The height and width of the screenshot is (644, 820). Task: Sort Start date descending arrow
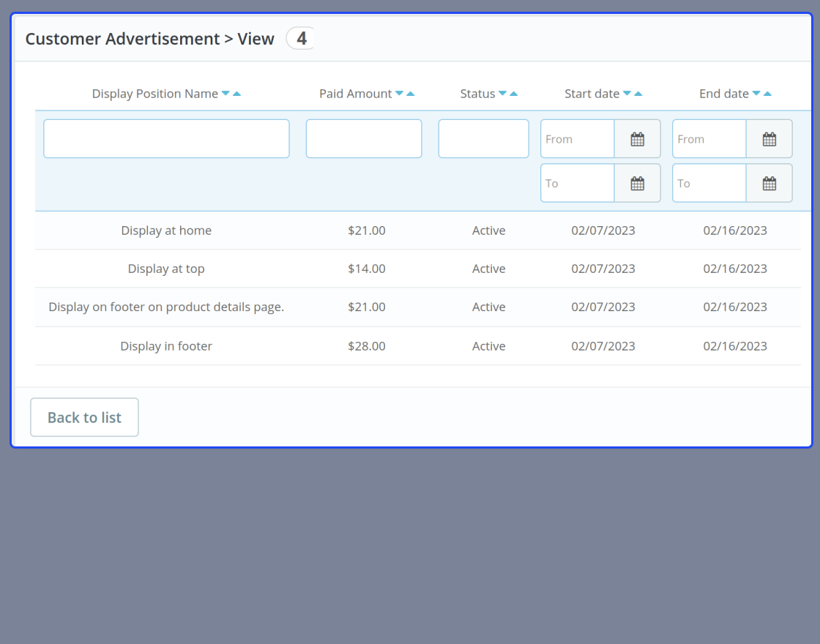627,93
